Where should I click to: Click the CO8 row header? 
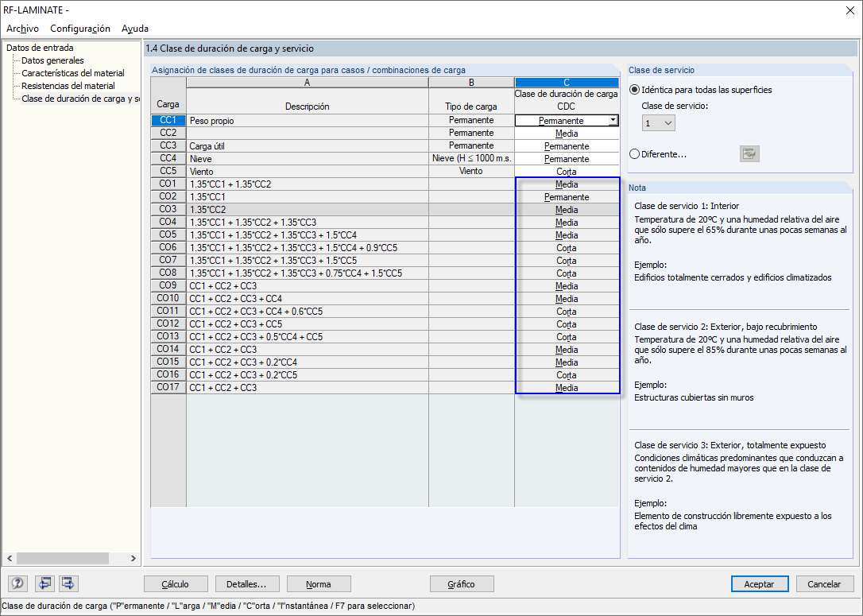pyautogui.click(x=168, y=273)
